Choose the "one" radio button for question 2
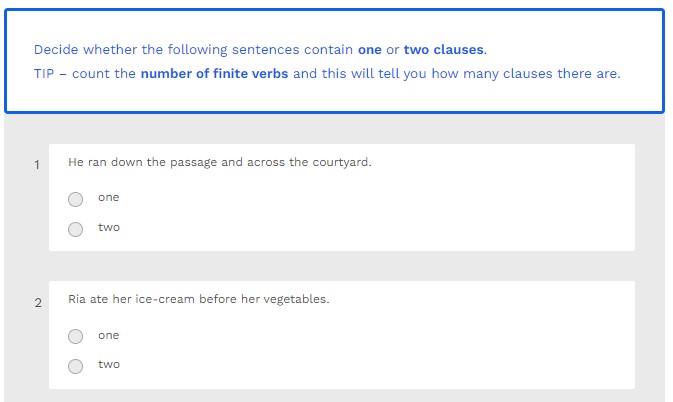Screen dimensions: 673x402 pyautogui.click(x=76, y=337)
